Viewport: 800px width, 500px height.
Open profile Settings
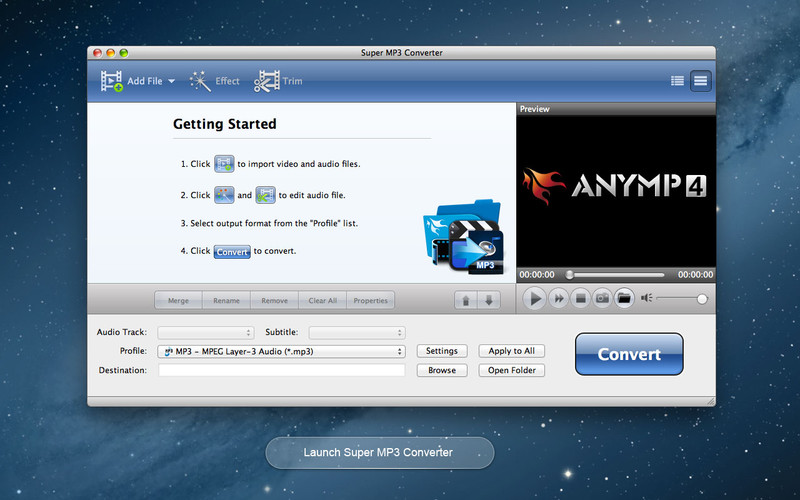(x=442, y=351)
